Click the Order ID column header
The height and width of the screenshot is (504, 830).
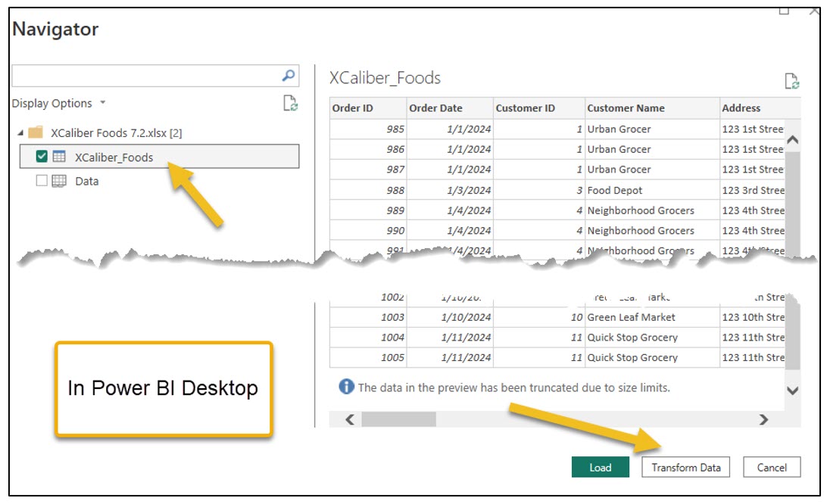point(368,108)
